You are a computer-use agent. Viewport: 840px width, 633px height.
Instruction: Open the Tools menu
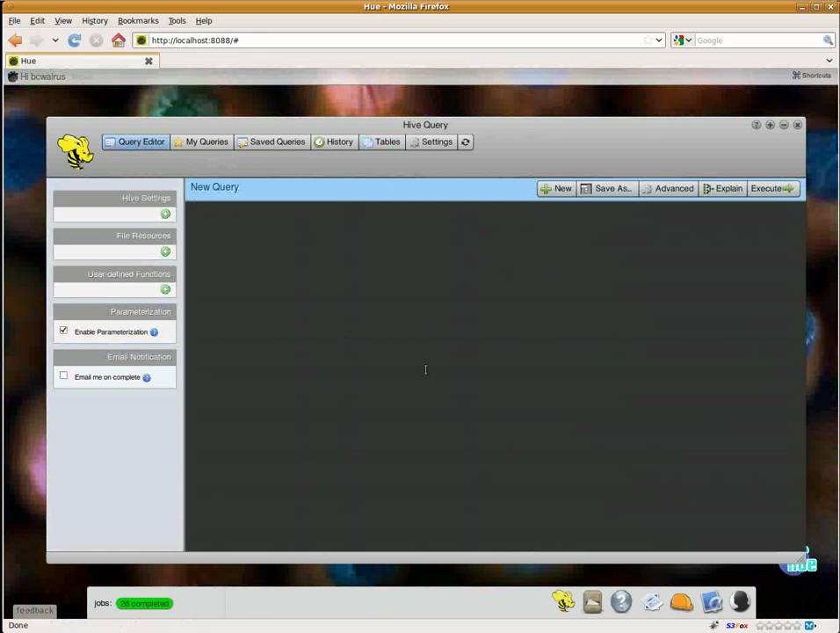(177, 21)
